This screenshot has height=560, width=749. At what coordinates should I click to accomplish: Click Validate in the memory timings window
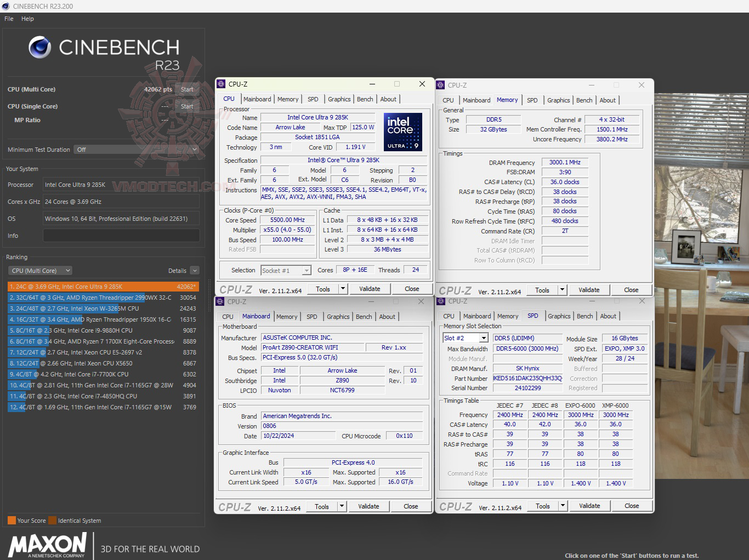589,290
